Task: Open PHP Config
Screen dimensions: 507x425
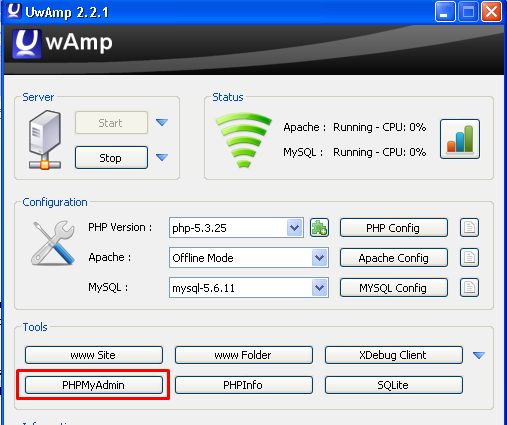Action: click(x=394, y=228)
